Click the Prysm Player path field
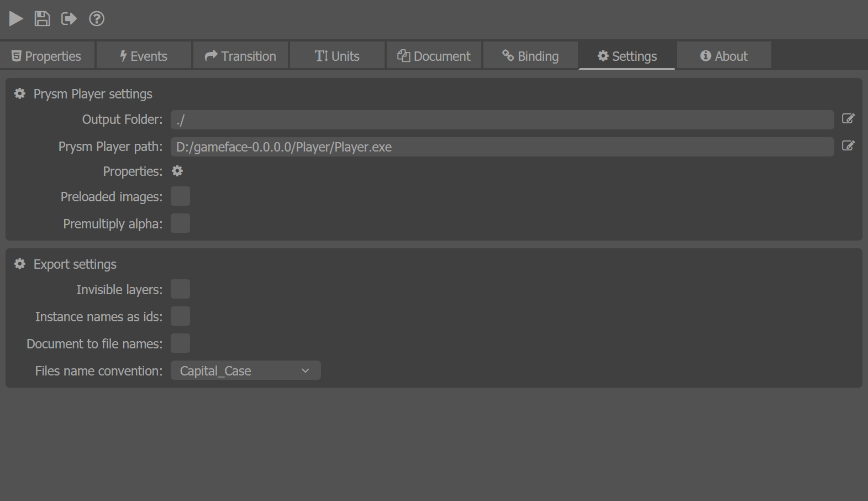 pos(502,147)
